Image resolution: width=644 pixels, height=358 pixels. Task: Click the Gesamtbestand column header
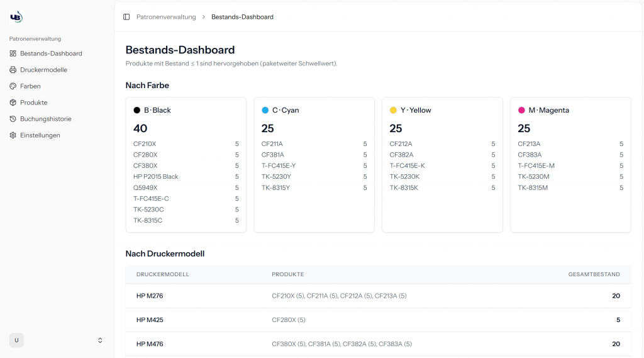[594, 274]
